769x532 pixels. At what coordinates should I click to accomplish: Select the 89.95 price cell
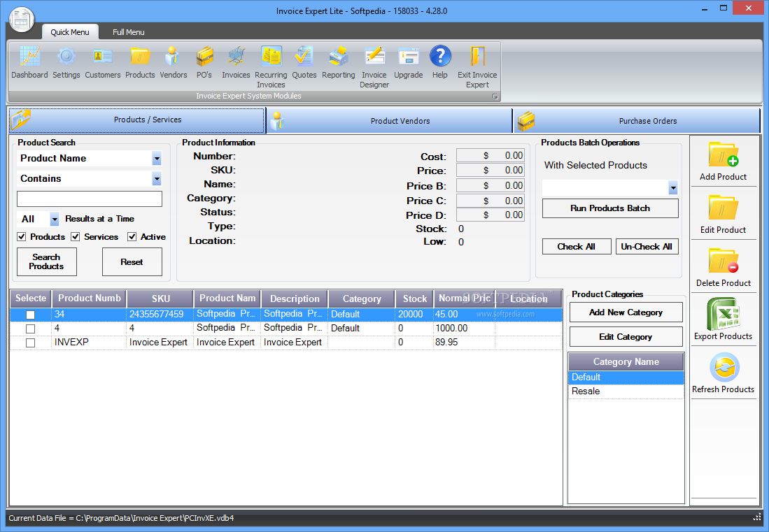point(464,343)
